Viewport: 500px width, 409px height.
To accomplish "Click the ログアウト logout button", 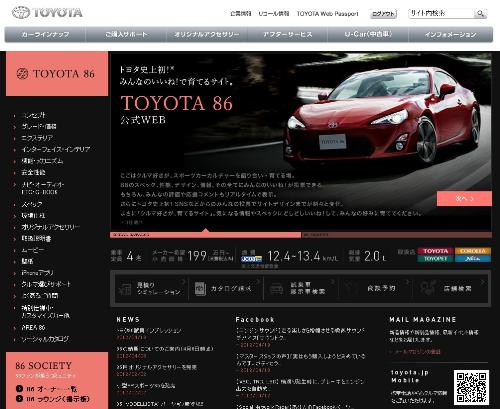I will click(x=383, y=14).
